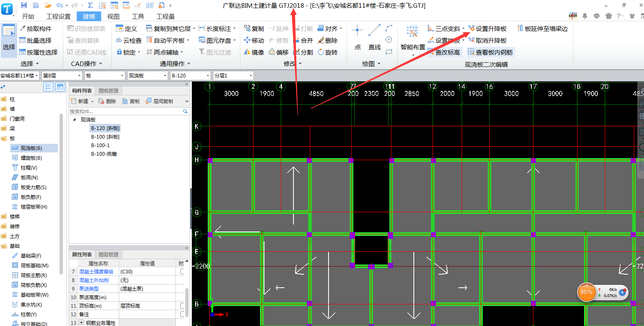The height and width of the screenshot is (326, 644).
Task: Click 查看板内钢筋 view slab rebar
Action: pyautogui.click(x=491, y=52)
